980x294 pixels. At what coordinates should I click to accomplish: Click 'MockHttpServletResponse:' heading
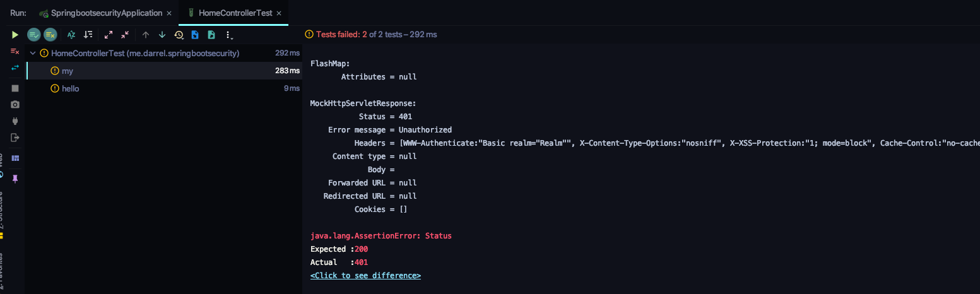[363, 103]
